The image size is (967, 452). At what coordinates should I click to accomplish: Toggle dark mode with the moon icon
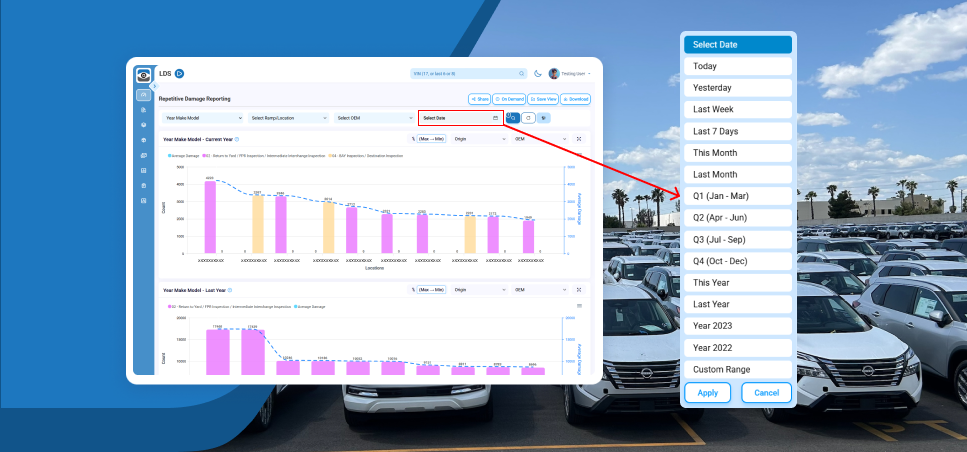point(538,74)
